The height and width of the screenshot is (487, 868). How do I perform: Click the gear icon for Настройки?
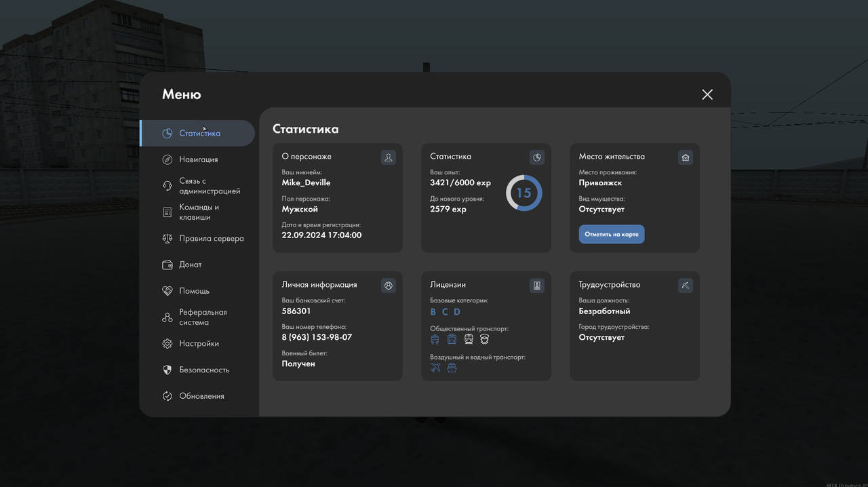[x=167, y=344]
